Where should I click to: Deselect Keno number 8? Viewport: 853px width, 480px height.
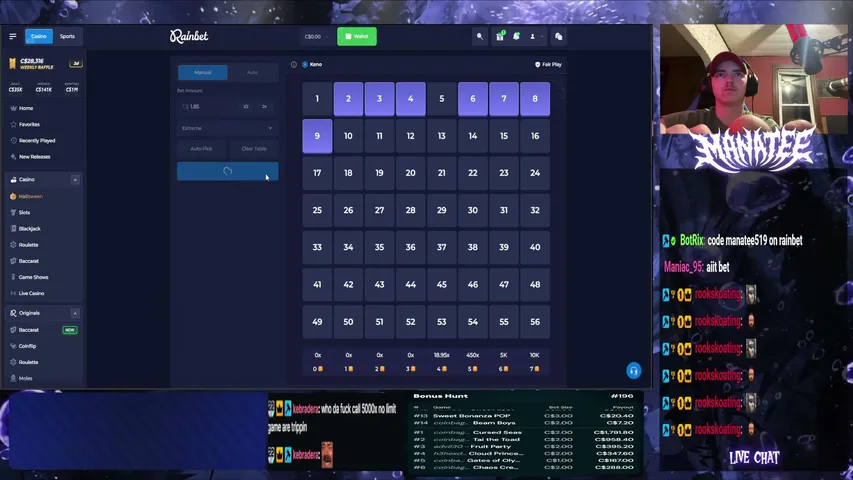(x=535, y=99)
